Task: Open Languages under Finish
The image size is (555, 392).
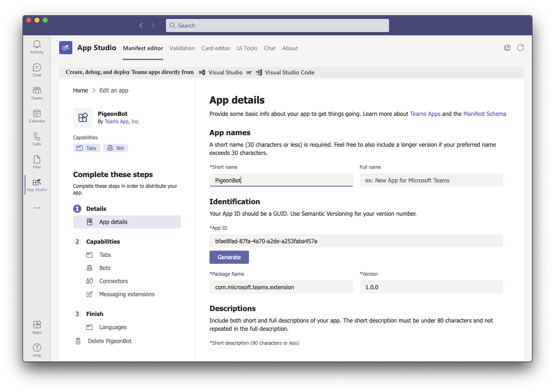Action: (113, 327)
